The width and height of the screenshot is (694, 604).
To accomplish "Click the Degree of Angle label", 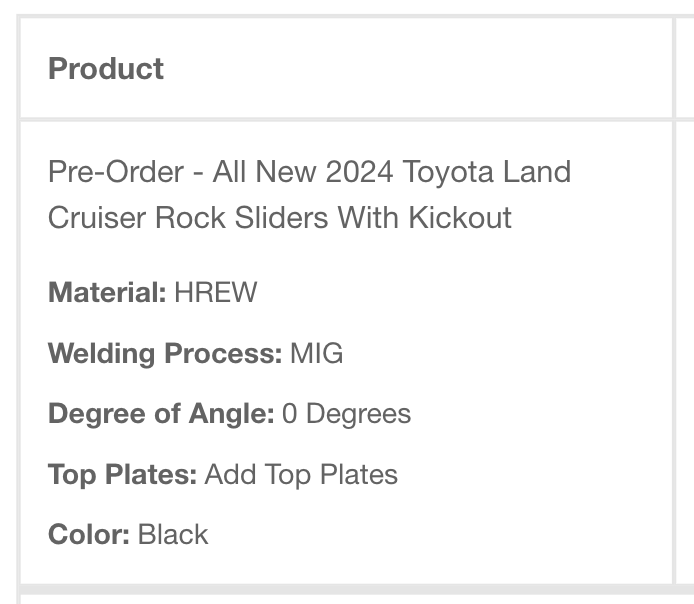I will tap(161, 414).
